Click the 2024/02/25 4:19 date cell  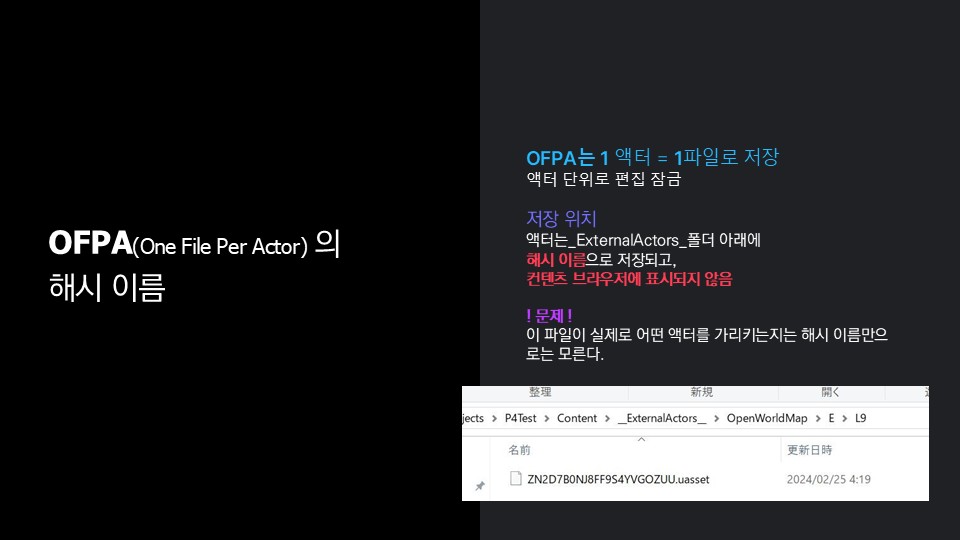(x=828, y=479)
